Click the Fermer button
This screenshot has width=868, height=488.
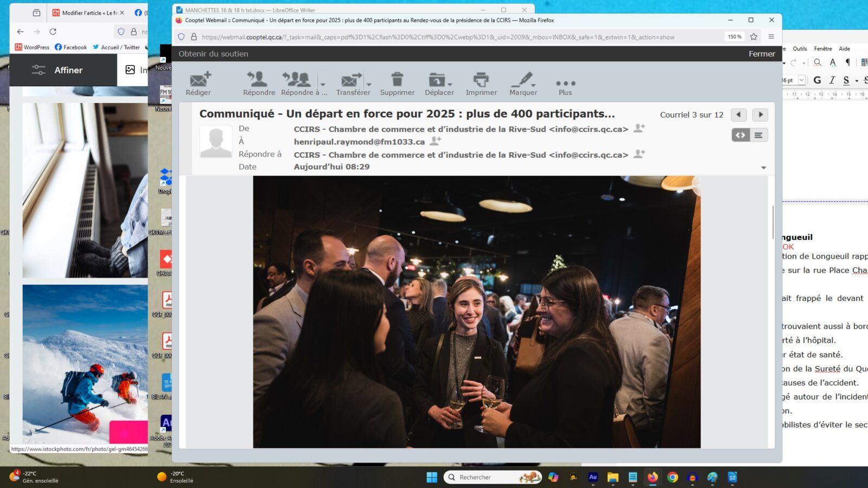tap(762, 54)
